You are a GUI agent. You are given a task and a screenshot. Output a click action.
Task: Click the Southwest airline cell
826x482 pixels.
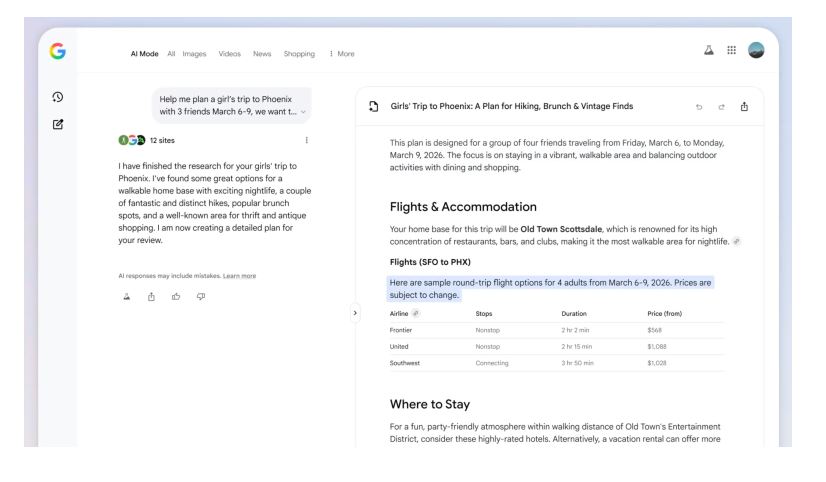pos(405,363)
